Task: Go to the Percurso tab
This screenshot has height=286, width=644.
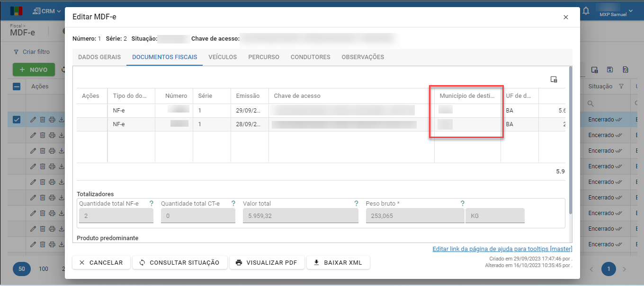Action: tap(264, 57)
